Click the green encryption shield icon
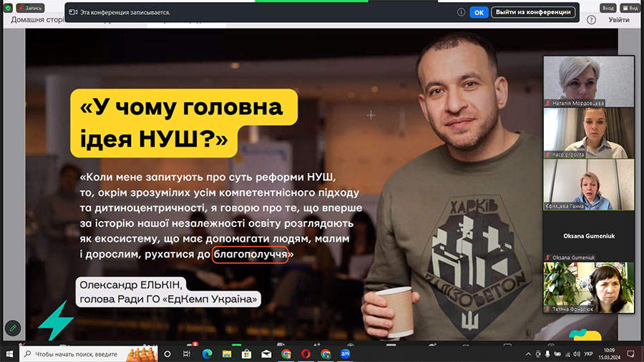The height and width of the screenshot is (362, 644). (x=8, y=8)
